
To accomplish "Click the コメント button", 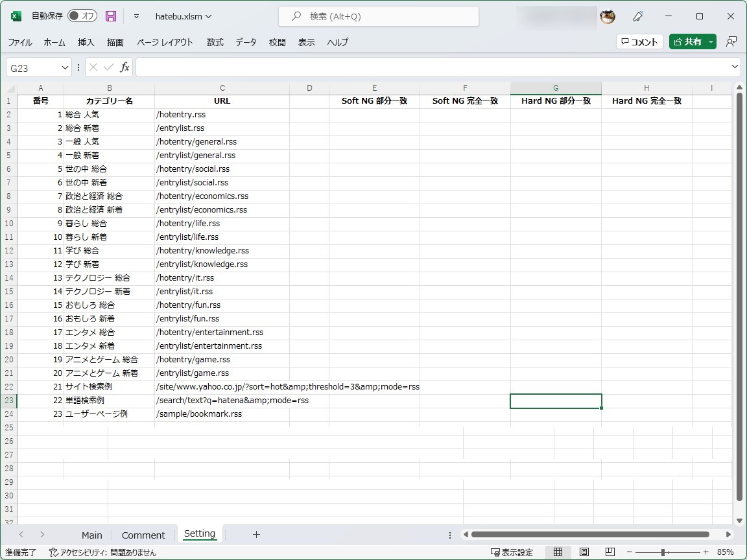I will pyautogui.click(x=640, y=42).
